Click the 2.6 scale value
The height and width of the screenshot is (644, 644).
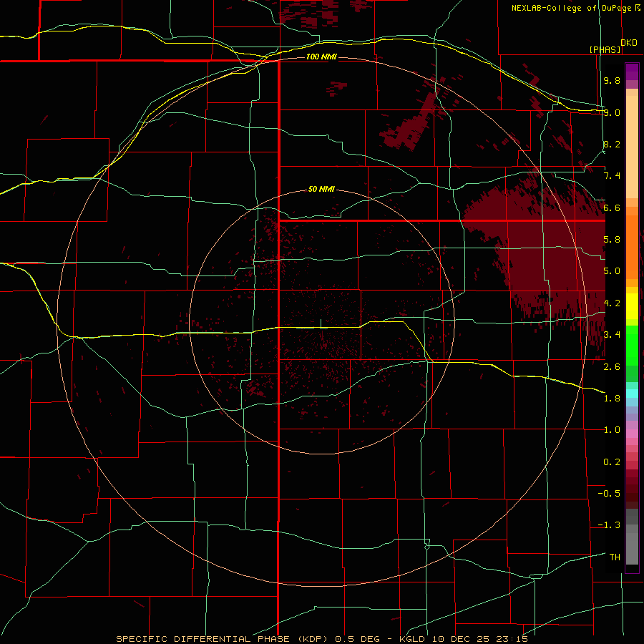pos(612,367)
